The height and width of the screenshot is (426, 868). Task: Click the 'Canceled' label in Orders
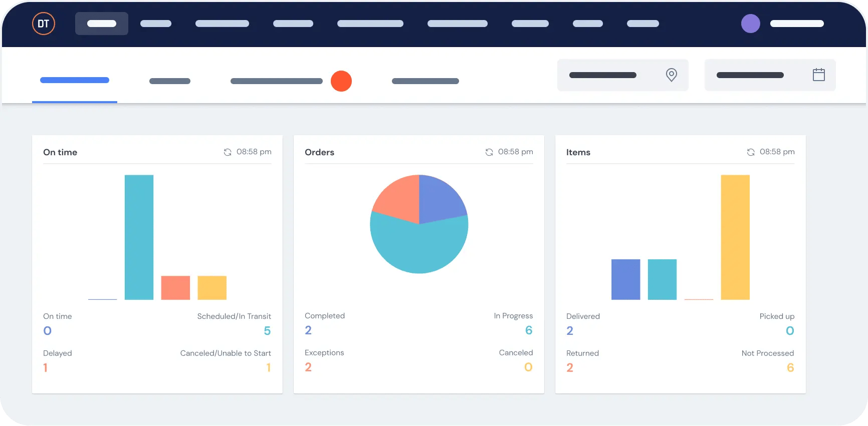click(x=516, y=353)
